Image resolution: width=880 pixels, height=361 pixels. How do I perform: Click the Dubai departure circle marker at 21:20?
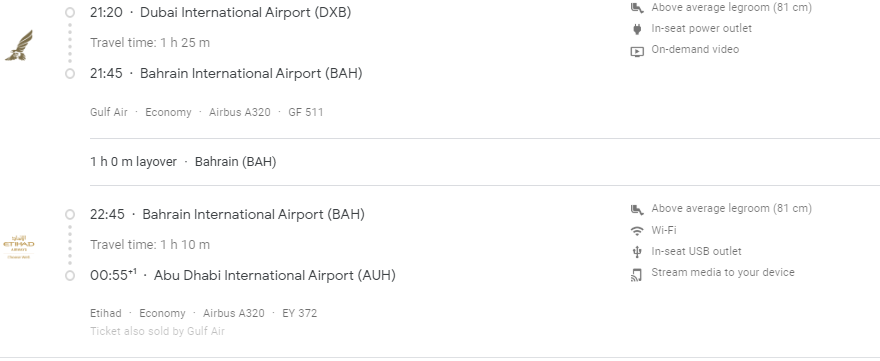coord(70,12)
